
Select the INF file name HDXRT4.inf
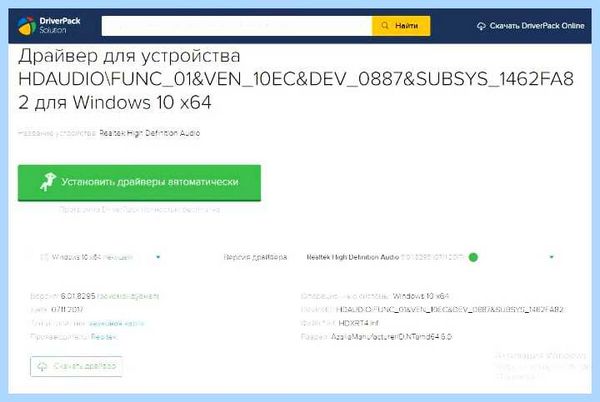tap(359, 323)
